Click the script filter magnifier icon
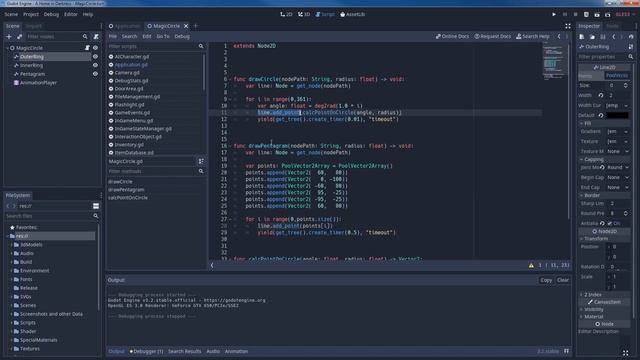The height and width of the screenshot is (360, 640). (x=201, y=47)
